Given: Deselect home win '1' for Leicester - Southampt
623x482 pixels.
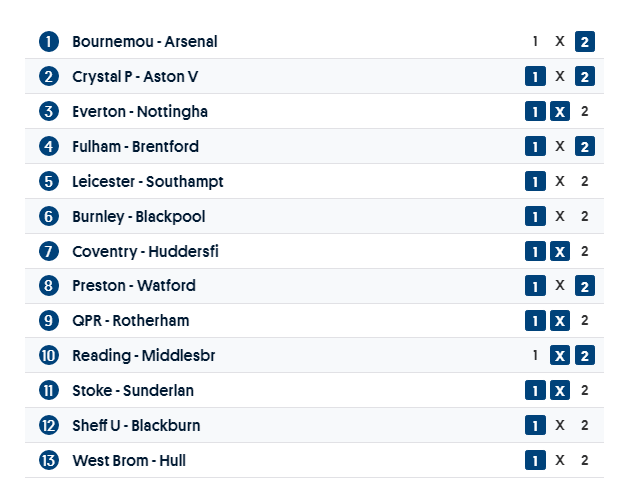Looking at the screenshot, I should [x=535, y=181].
